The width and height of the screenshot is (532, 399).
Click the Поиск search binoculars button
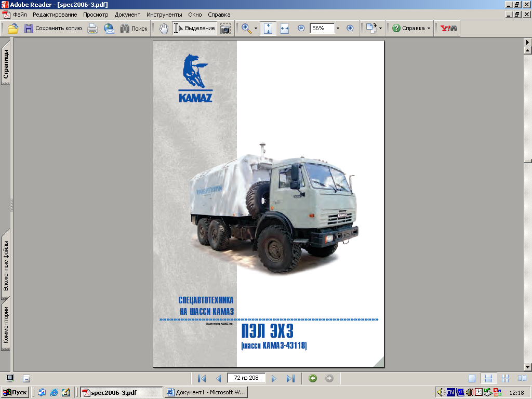[134, 29]
